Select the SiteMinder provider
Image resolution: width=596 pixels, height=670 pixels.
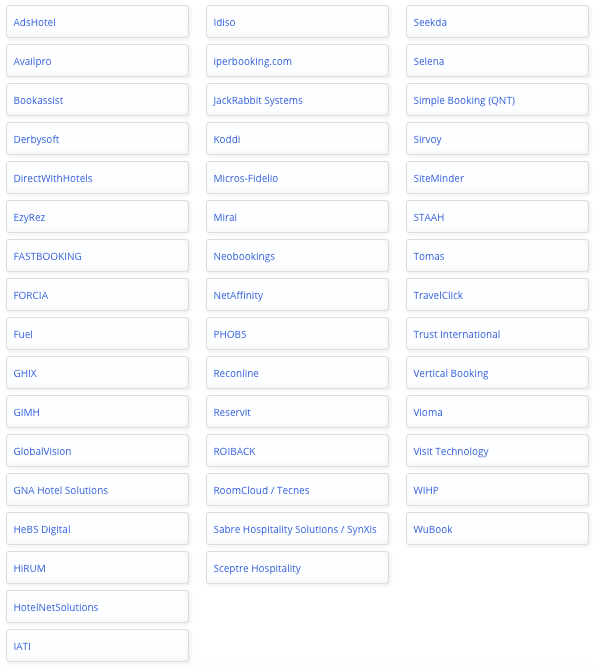point(497,178)
